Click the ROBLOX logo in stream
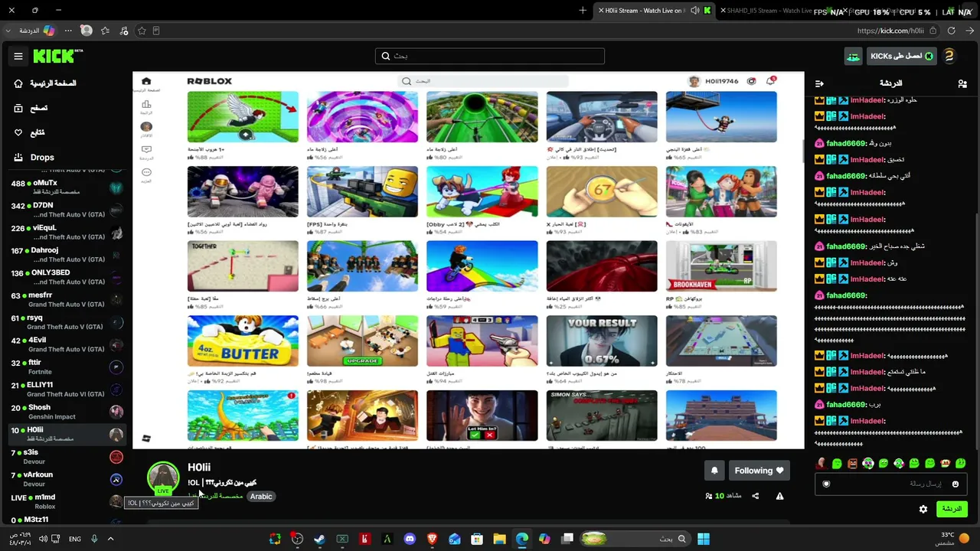Screen dimensions: 980x551 point(209,81)
